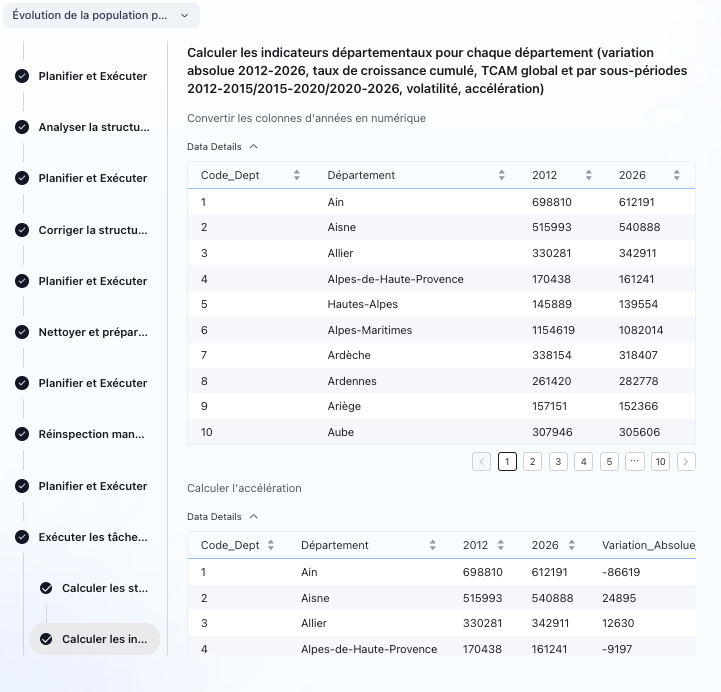
Task: Click the checkmark icon beside Corriger la structure
Action: pos(22,230)
